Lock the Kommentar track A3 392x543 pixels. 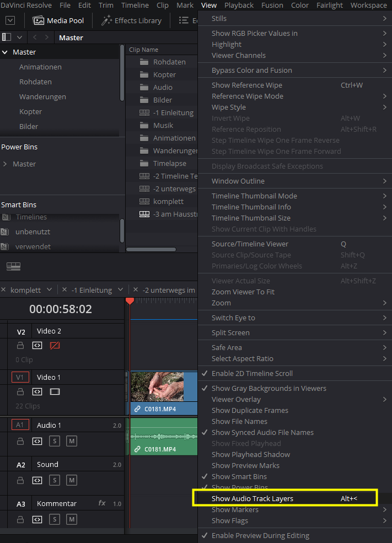click(20, 519)
